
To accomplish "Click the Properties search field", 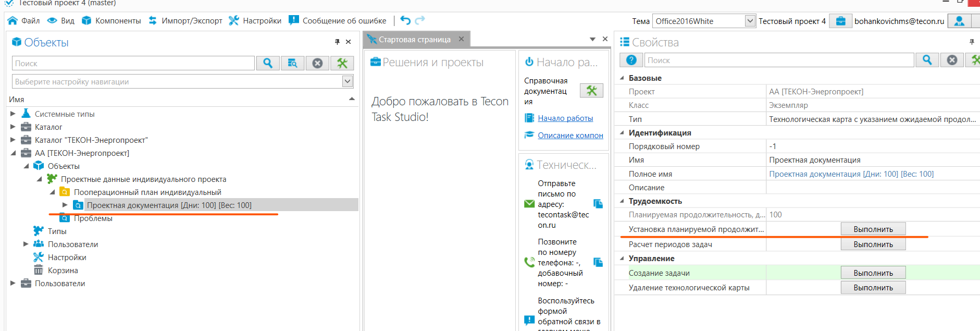I will (779, 60).
